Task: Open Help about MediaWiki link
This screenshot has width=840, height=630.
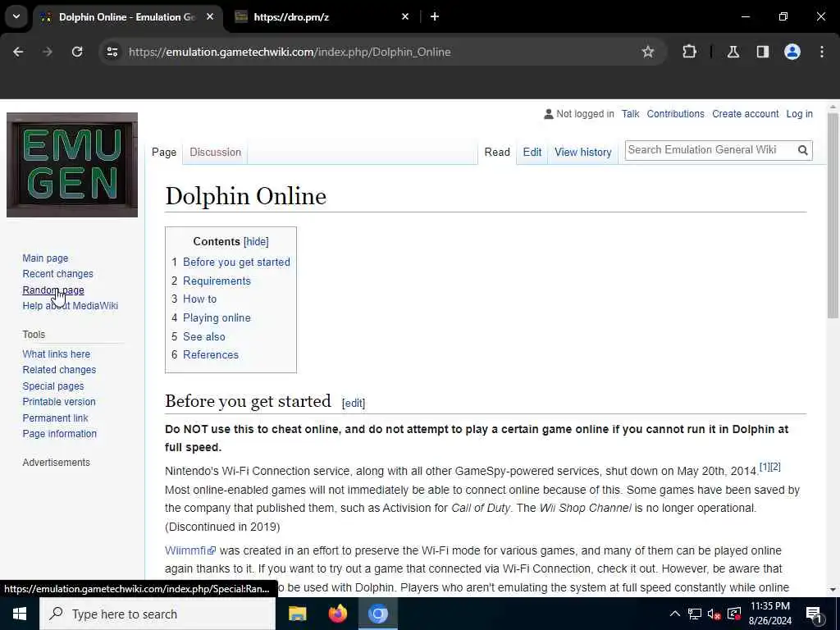Action: pyautogui.click(x=71, y=305)
